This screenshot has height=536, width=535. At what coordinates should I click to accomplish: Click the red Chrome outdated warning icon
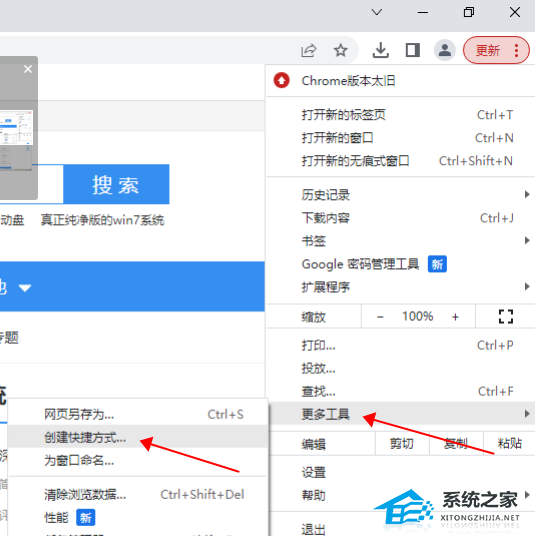281,80
